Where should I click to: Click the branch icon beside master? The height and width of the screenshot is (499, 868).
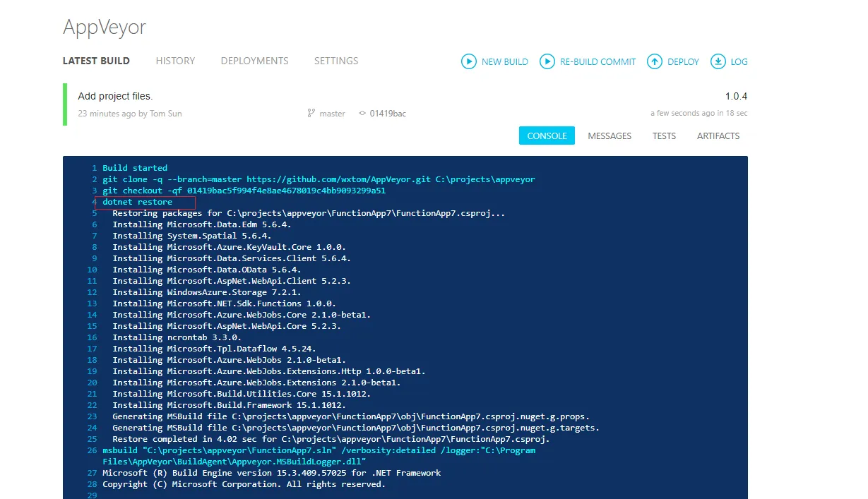(x=310, y=113)
